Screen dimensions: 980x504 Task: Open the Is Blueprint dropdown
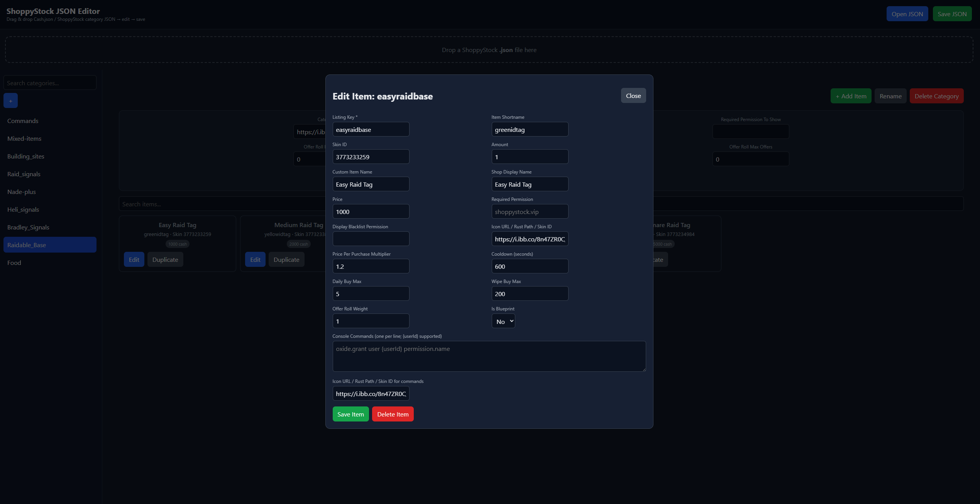[x=503, y=321]
